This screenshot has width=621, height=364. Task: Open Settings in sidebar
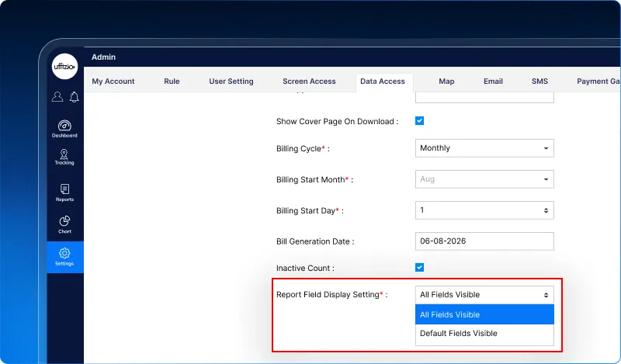(x=65, y=257)
